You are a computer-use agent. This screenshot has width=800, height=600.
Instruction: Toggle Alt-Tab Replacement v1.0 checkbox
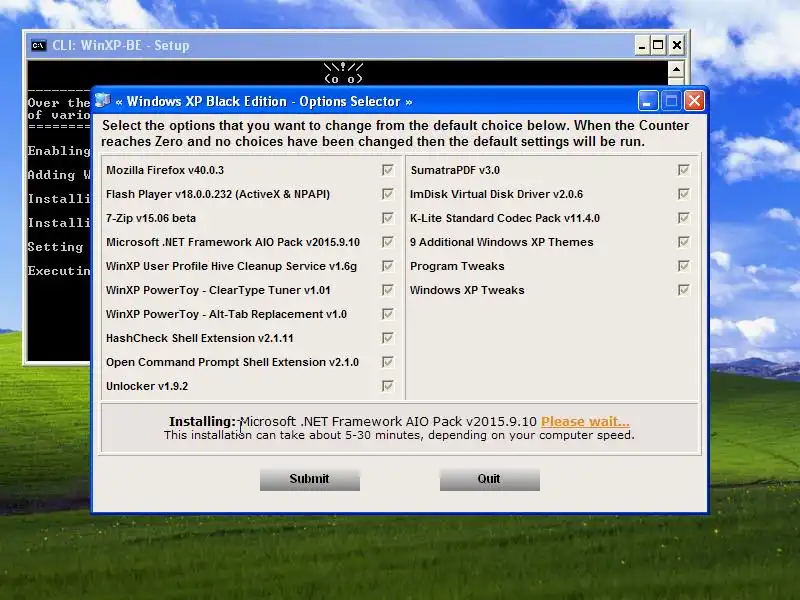[x=388, y=314]
